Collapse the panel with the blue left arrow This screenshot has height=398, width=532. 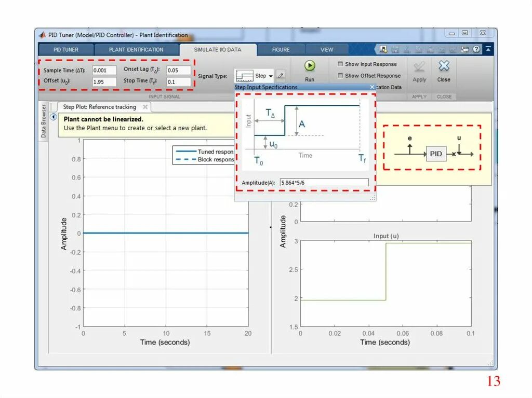[54, 117]
